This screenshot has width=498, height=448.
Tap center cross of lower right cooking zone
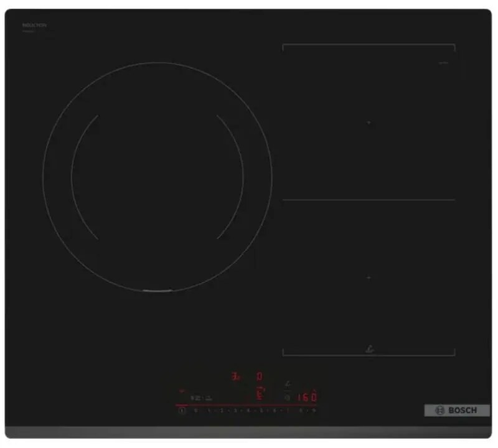369,278
